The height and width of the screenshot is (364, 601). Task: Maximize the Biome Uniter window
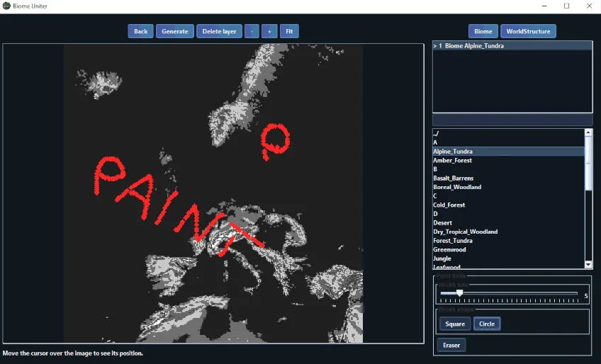coord(566,6)
